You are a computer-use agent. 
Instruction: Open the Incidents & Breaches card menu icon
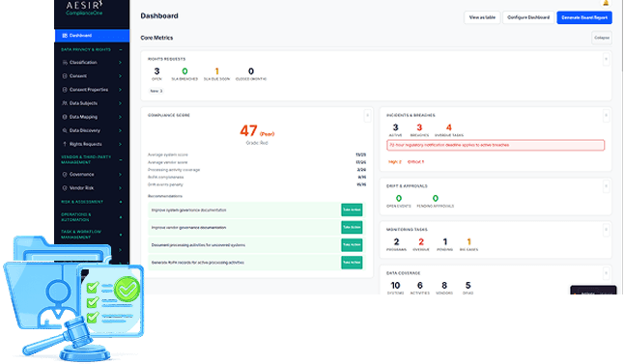tap(606, 115)
